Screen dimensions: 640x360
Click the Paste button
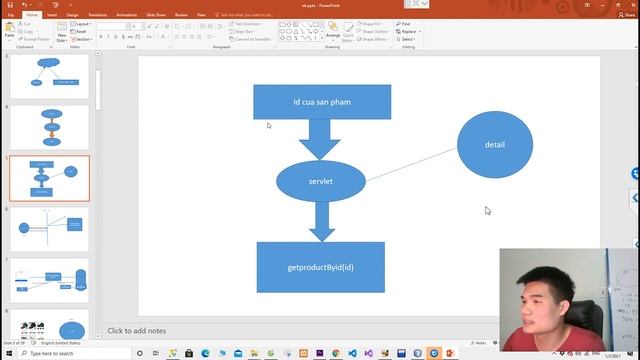(x=9, y=31)
